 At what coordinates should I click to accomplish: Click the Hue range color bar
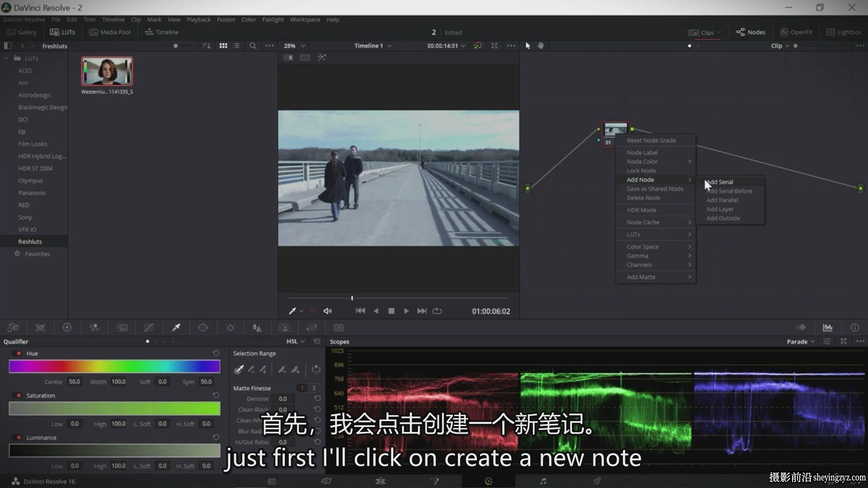click(114, 366)
